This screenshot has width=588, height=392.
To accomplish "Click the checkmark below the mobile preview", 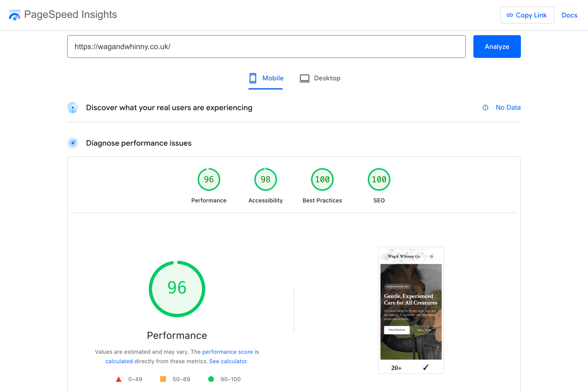I will click(x=426, y=367).
